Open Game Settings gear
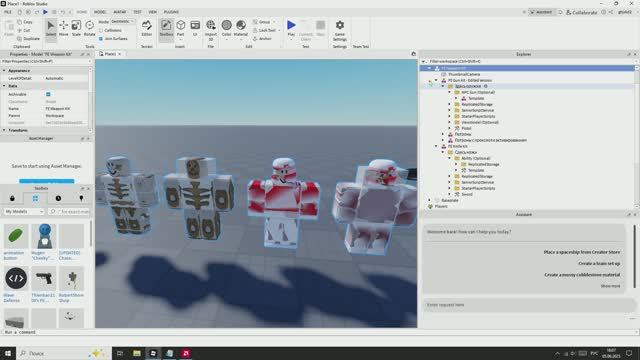The width and height of the screenshot is (640, 360). click(x=340, y=30)
